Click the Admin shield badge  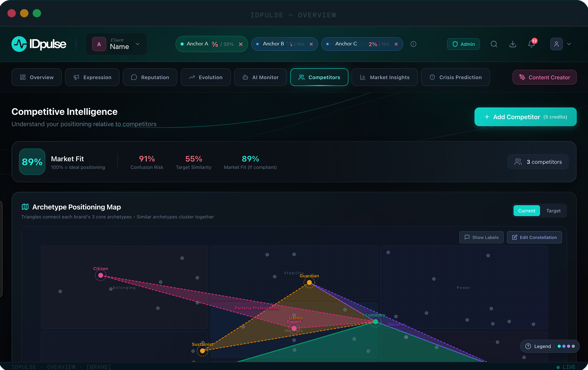coord(463,44)
